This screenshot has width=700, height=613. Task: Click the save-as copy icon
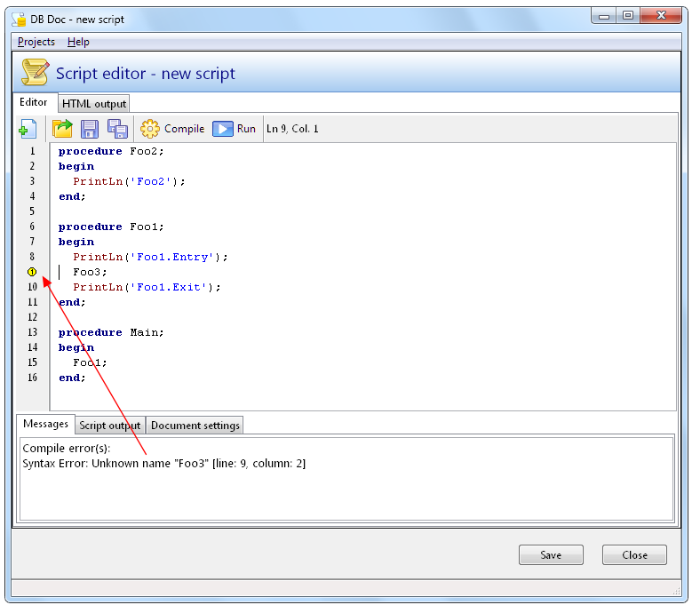pos(117,129)
